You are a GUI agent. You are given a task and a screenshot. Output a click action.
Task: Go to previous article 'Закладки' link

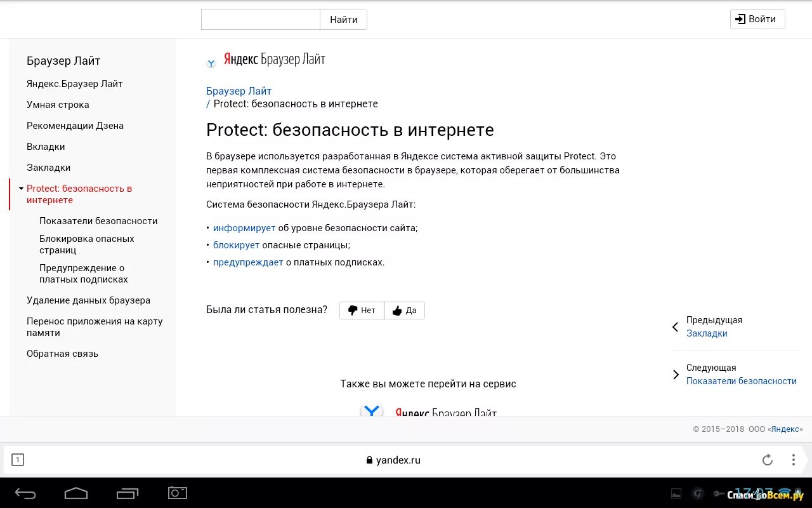(x=707, y=333)
